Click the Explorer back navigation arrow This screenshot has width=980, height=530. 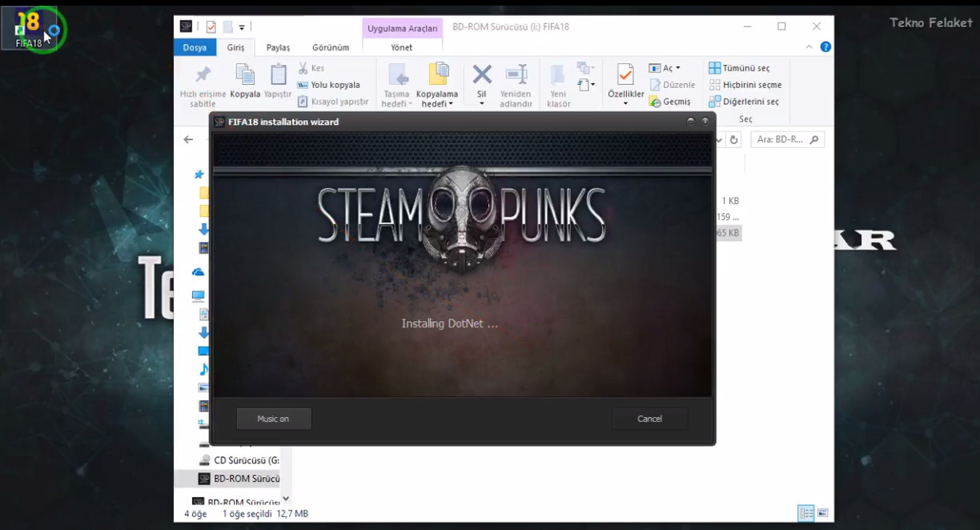click(x=188, y=139)
